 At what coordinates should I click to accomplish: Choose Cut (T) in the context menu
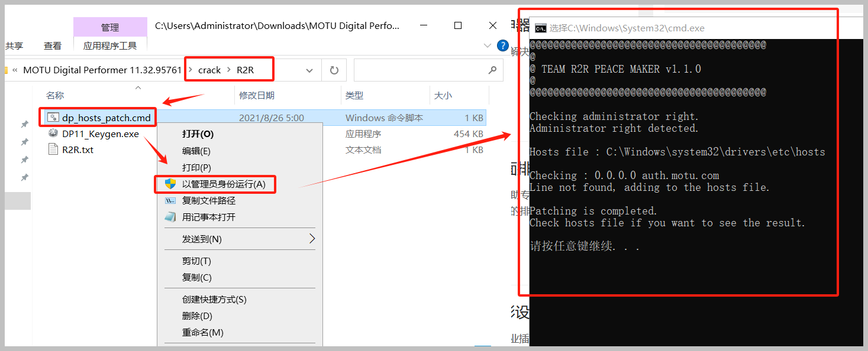[196, 261]
